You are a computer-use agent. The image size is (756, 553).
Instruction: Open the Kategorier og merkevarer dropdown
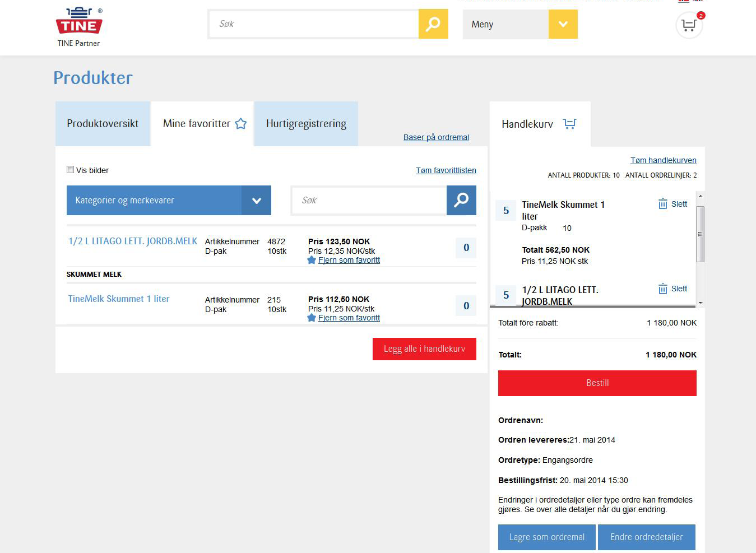tap(169, 200)
